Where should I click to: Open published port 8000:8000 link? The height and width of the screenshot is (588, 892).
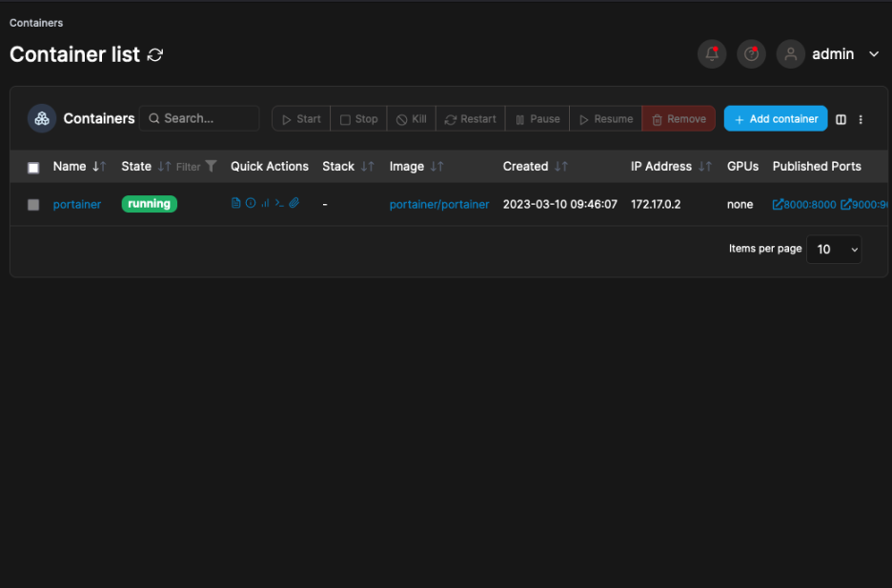pyautogui.click(x=803, y=205)
